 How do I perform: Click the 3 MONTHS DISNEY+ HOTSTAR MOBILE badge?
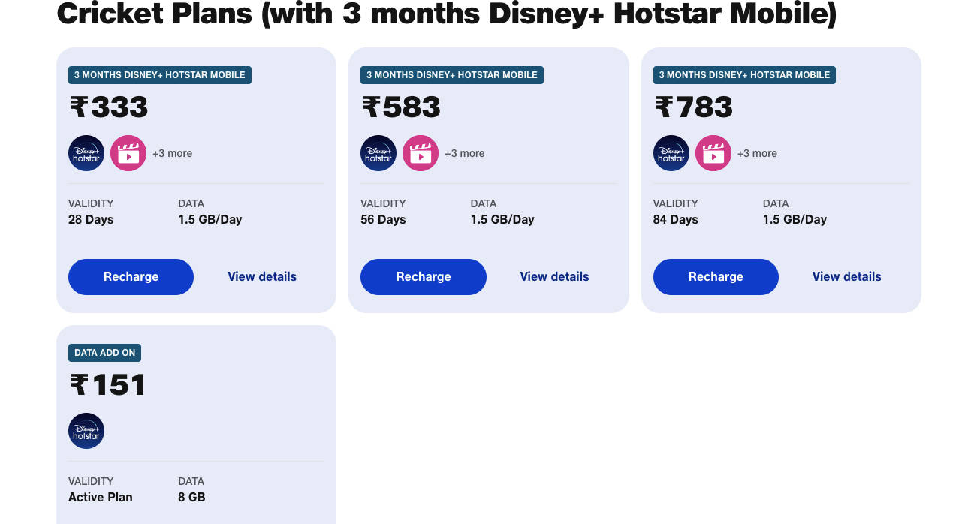[x=159, y=74]
